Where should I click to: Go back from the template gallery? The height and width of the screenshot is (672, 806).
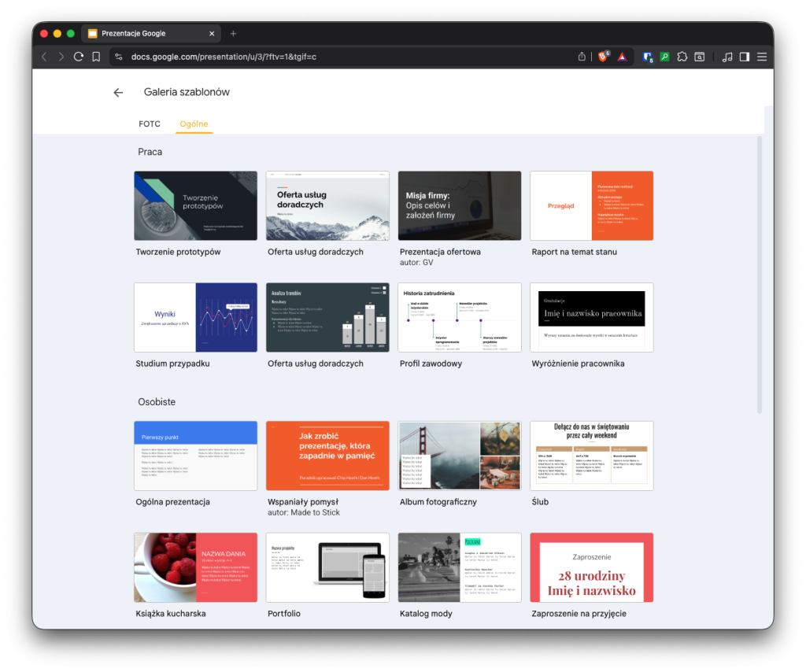point(118,93)
